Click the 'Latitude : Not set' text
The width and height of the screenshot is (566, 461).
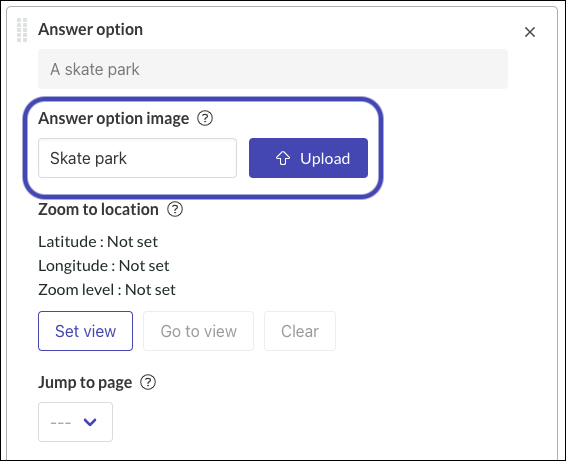98,242
